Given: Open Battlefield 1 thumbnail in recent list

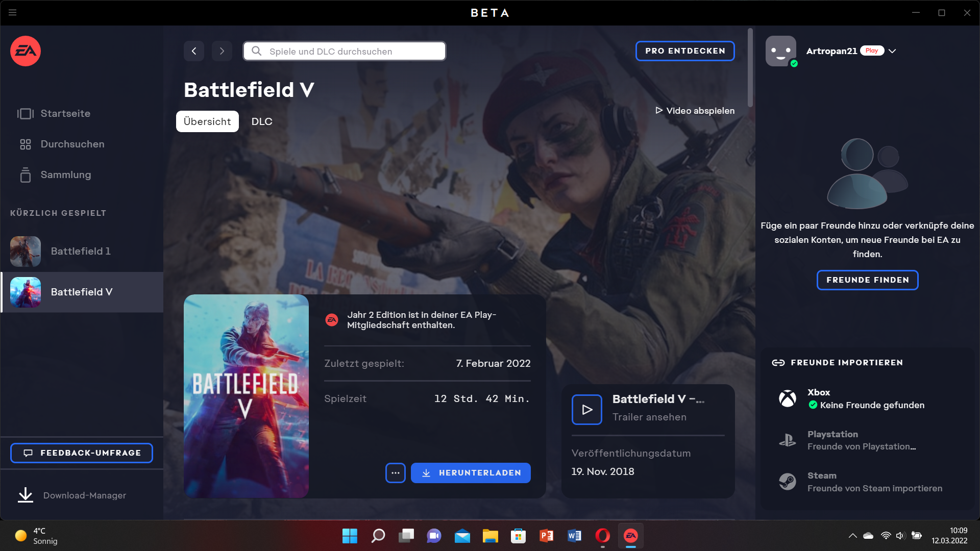Looking at the screenshot, I should coord(26,252).
